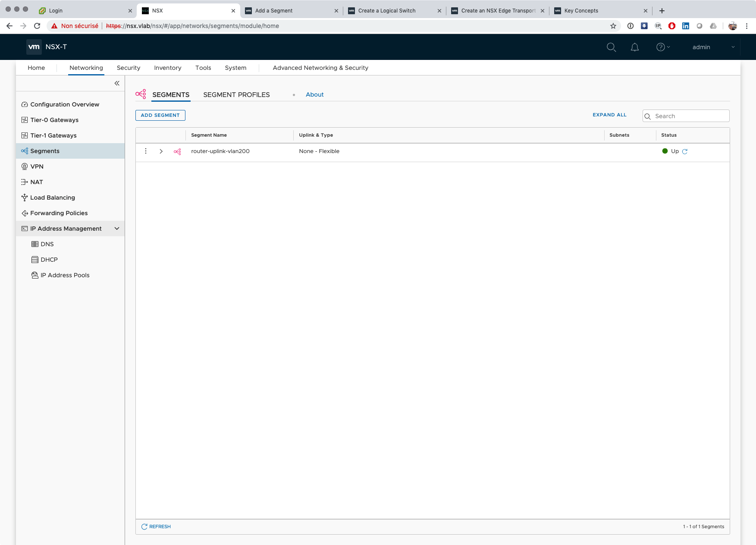Collapse the IP Address Management section
756x545 pixels.
[x=117, y=229]
